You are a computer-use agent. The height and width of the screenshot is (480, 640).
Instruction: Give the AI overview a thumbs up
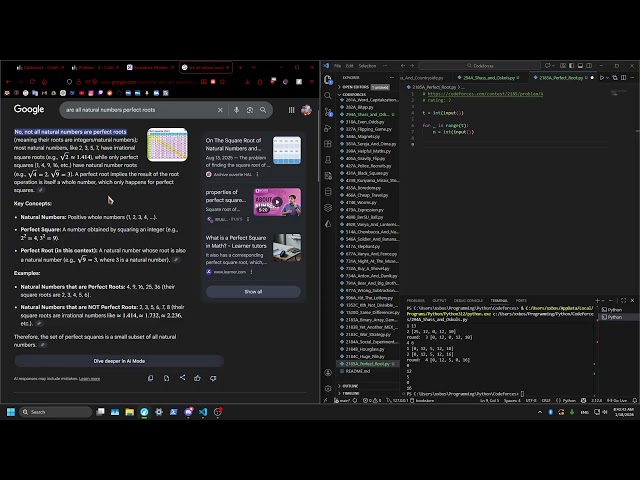(x=198, y=378)
